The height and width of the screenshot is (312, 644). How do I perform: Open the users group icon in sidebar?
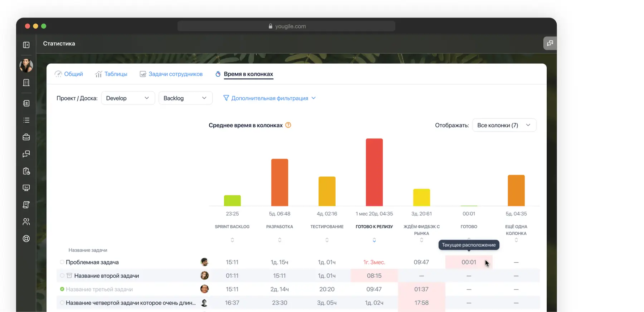26,222
